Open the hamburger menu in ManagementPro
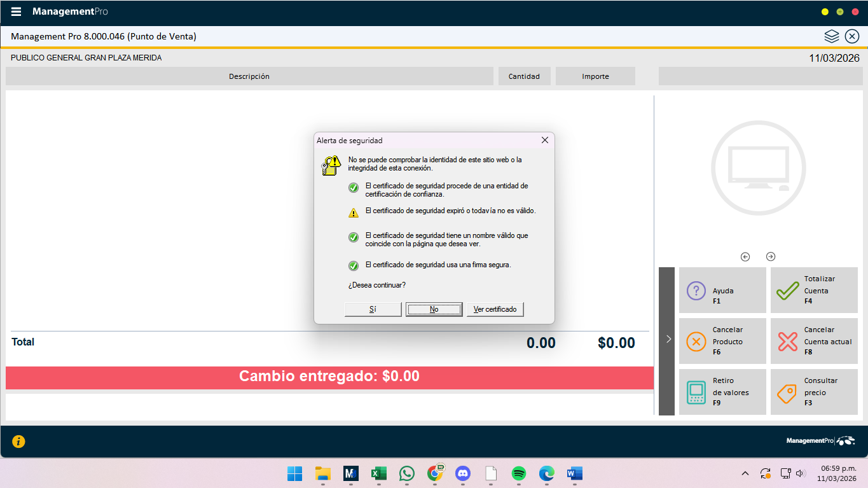 tap(17, 12)
